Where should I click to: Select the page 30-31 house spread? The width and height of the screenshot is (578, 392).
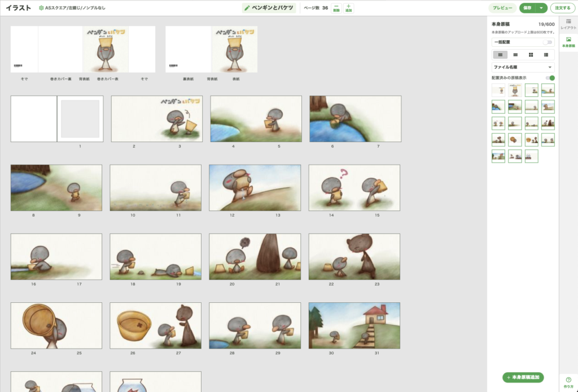click(354, 325)
